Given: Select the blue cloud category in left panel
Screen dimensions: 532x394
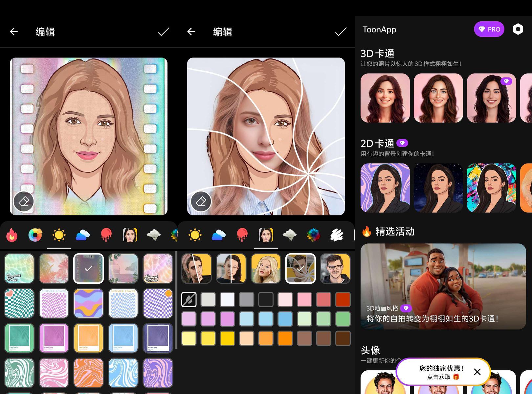Looking at the screenshot, I should (83, 235).
